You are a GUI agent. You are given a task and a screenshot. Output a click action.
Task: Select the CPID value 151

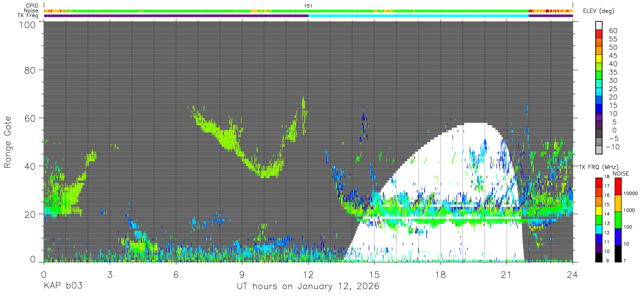point(308,6)
